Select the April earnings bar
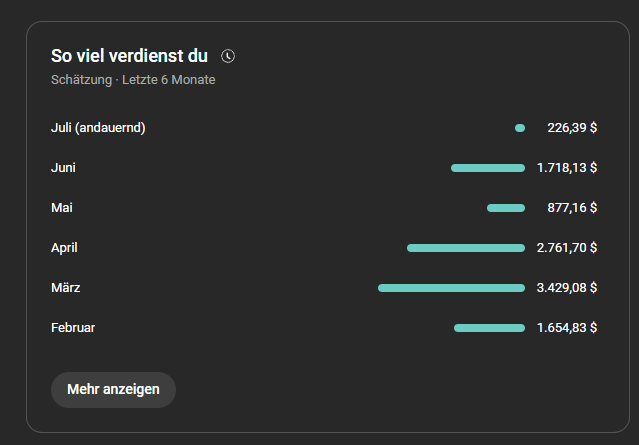Viewport: 639px width, 445px height. (466, 248)
